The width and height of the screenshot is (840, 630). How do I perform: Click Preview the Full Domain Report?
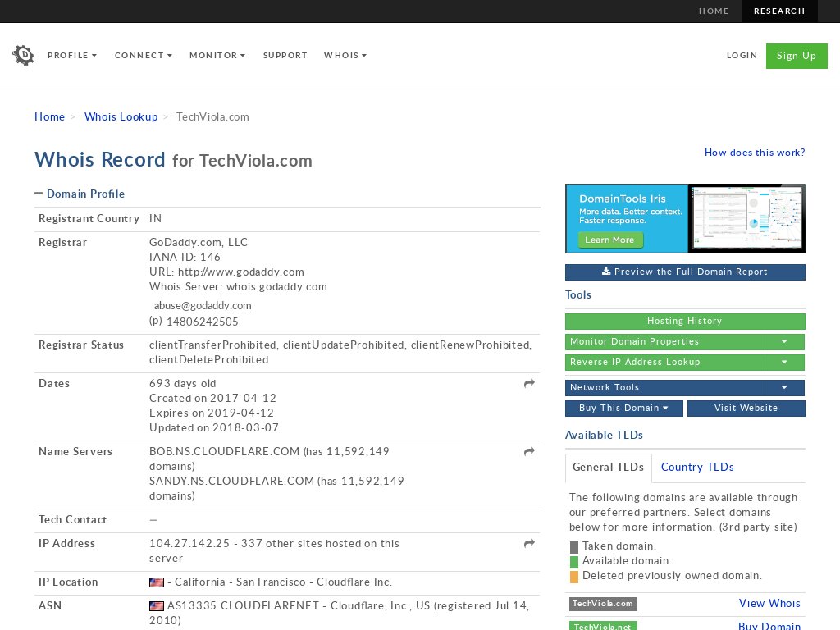pos(685,272)
